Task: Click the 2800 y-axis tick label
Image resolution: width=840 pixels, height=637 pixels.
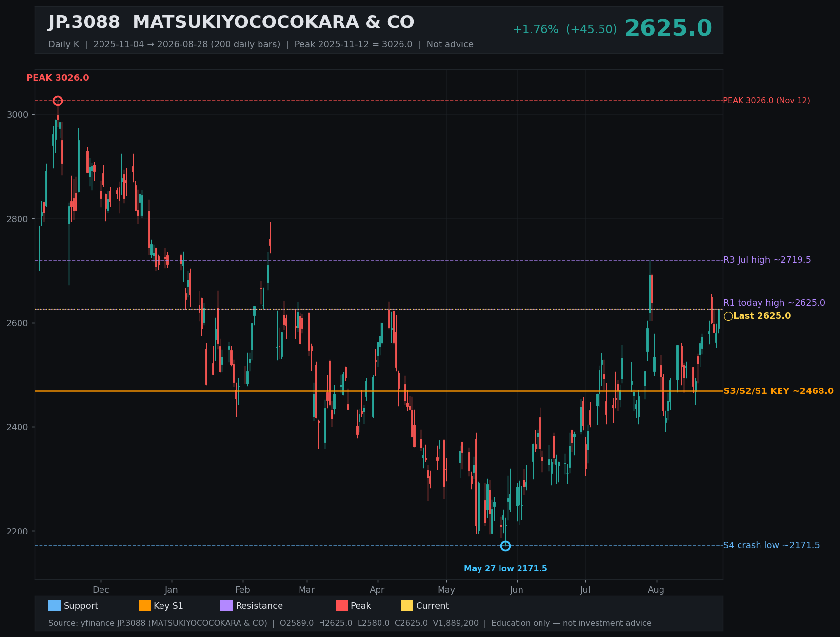Action: coord(18,219)
